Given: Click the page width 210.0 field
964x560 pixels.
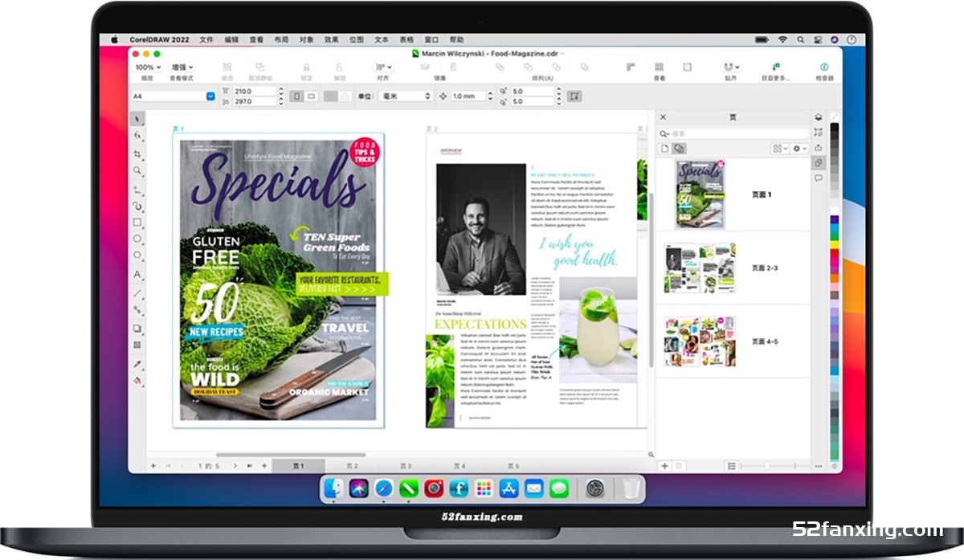Looking at the screenshot, I should (253, 91).
